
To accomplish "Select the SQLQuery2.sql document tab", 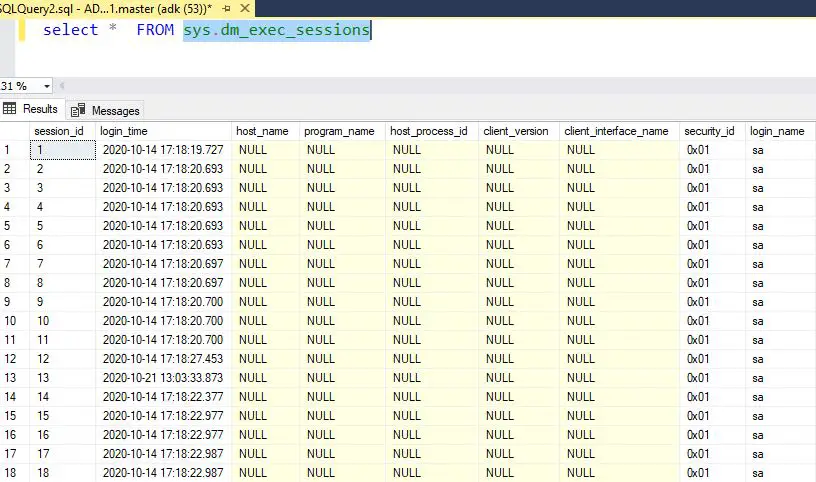I will (x=100, y=6).
